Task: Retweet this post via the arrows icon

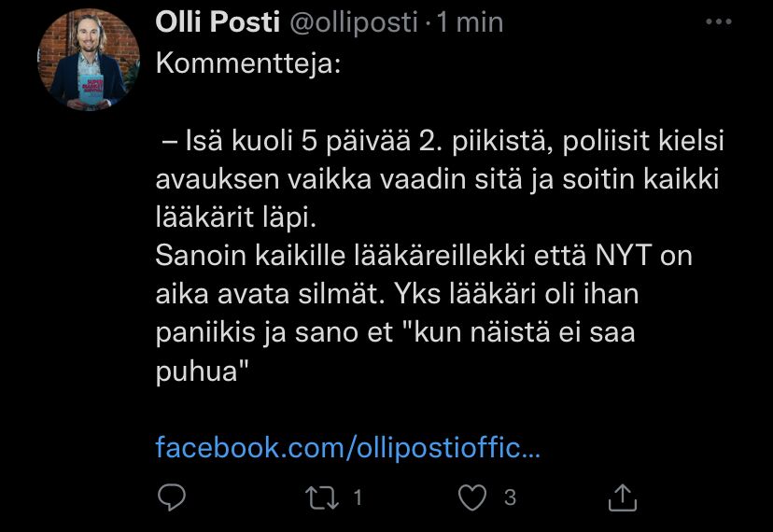Action: (321, 497)
